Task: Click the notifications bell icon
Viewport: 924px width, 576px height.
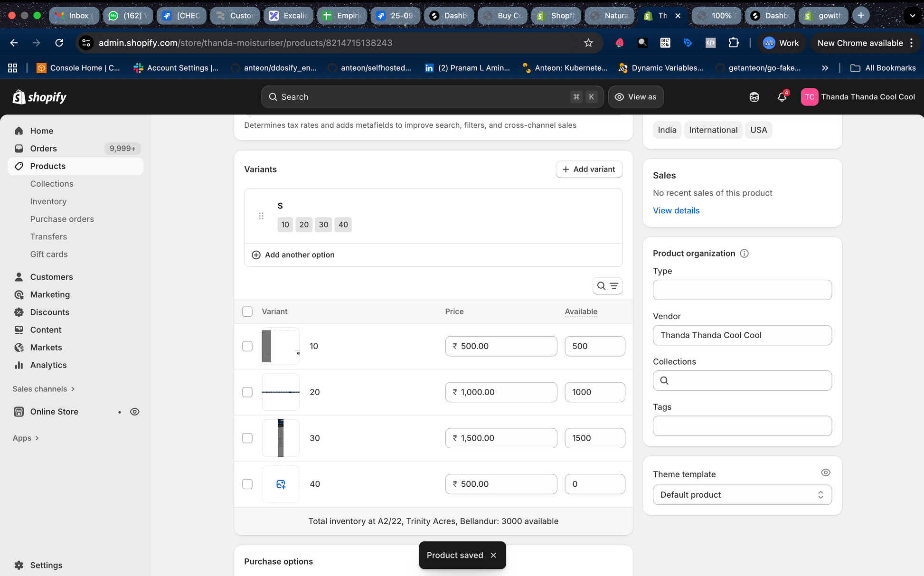Action: (x=782, y=97)
